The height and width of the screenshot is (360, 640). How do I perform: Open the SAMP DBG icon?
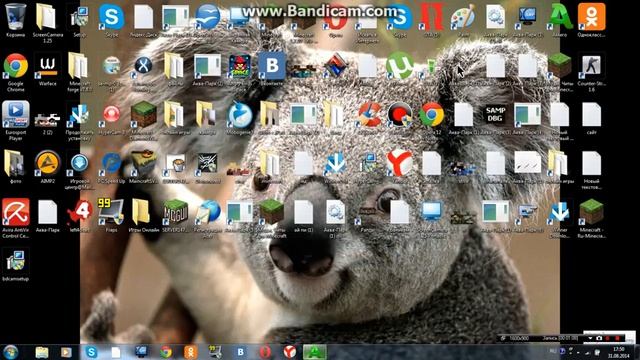pyautogui.click(x=496, y=114)
